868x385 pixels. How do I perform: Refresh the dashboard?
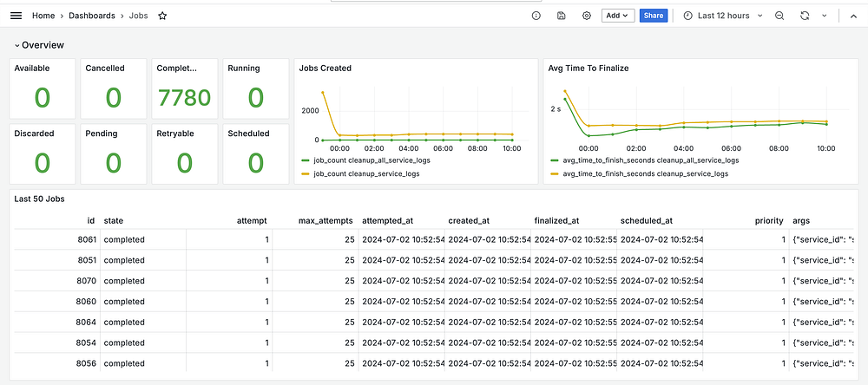point(805,16)
